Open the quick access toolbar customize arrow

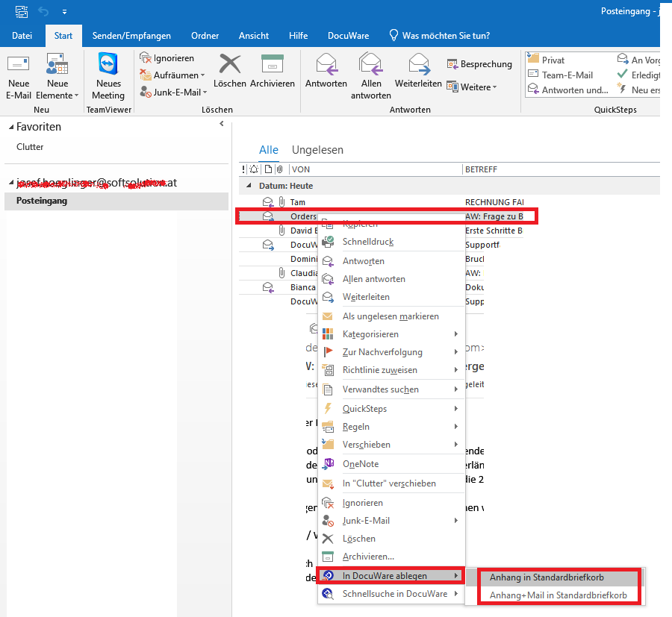[x=64, y=12]
